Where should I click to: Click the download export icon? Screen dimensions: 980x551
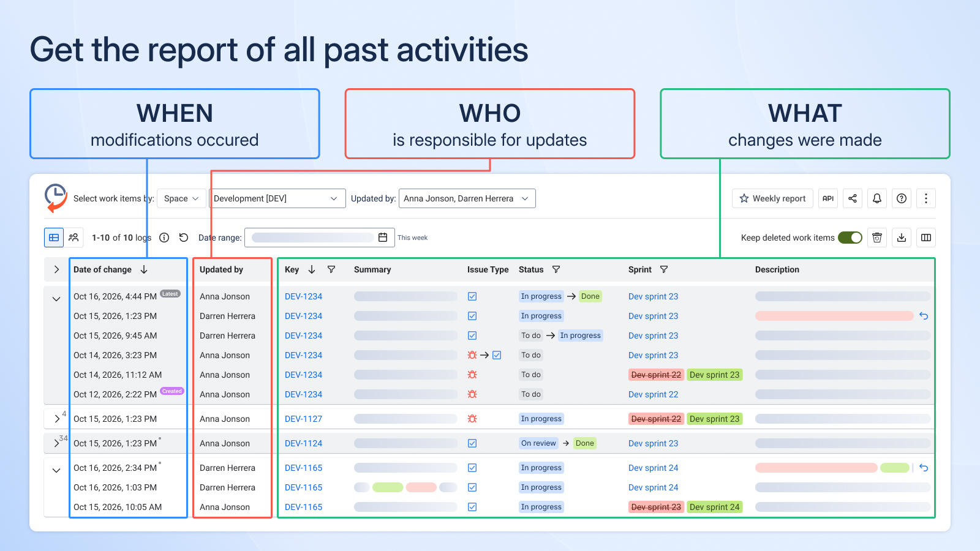[x=902, y=238]
